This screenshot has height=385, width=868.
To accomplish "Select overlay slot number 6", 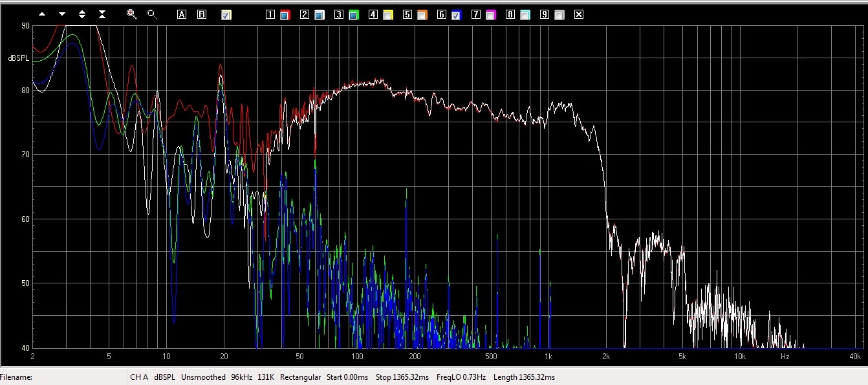I will (442, 14).
